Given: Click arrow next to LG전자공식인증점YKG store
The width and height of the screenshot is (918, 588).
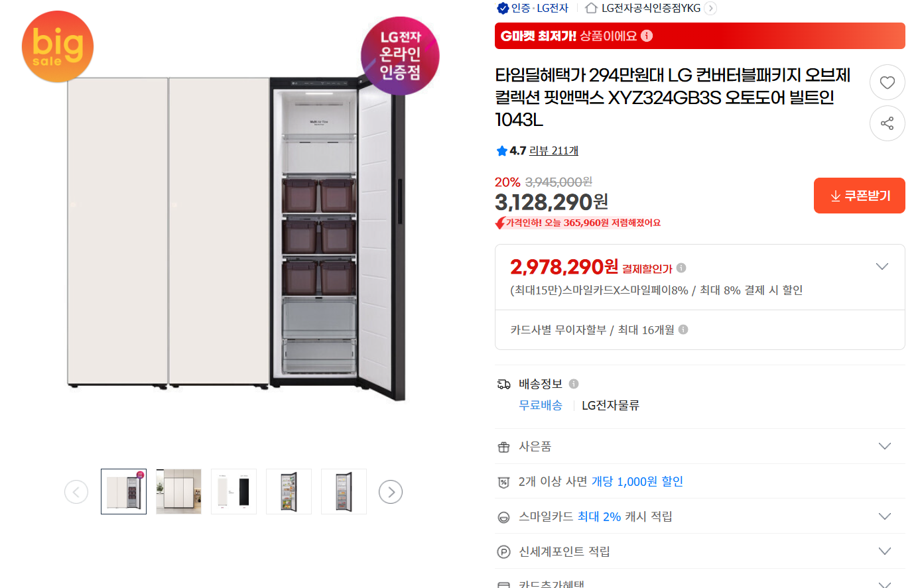Looking at the screenshot, I should 710,8.
